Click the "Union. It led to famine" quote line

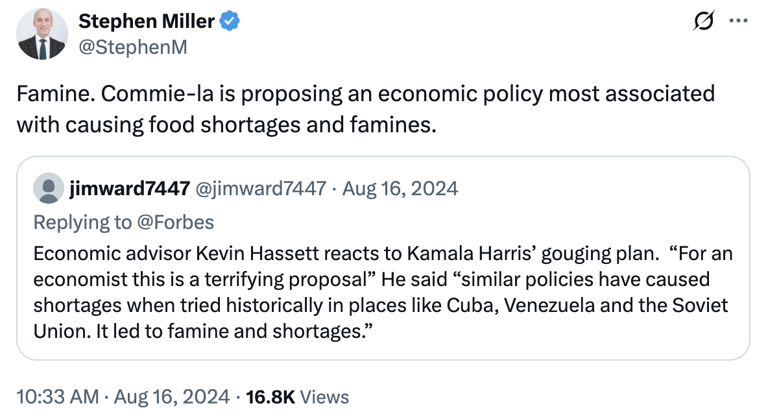coord(203,332)
